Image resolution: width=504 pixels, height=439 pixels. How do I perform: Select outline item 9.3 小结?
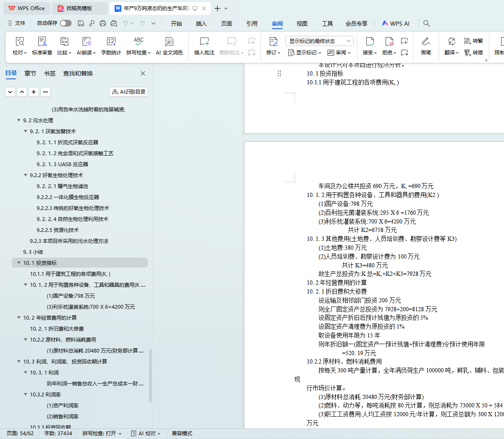tap(33, 252)
